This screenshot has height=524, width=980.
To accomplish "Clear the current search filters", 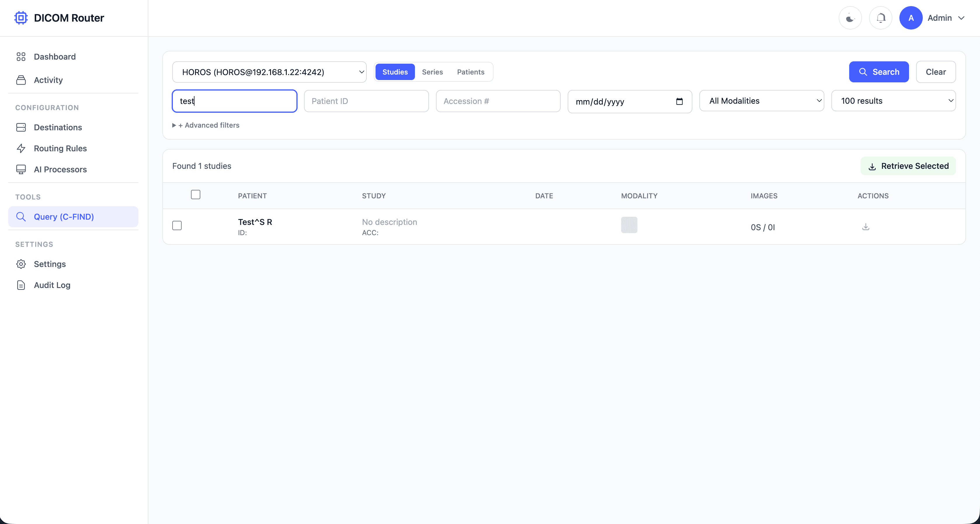I will pos(936,72).
